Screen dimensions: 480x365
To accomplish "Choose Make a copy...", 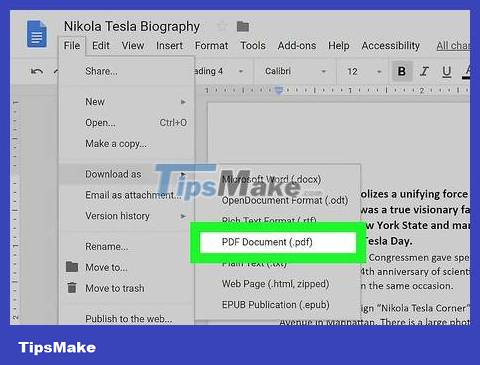I will [x=126, y=144].
